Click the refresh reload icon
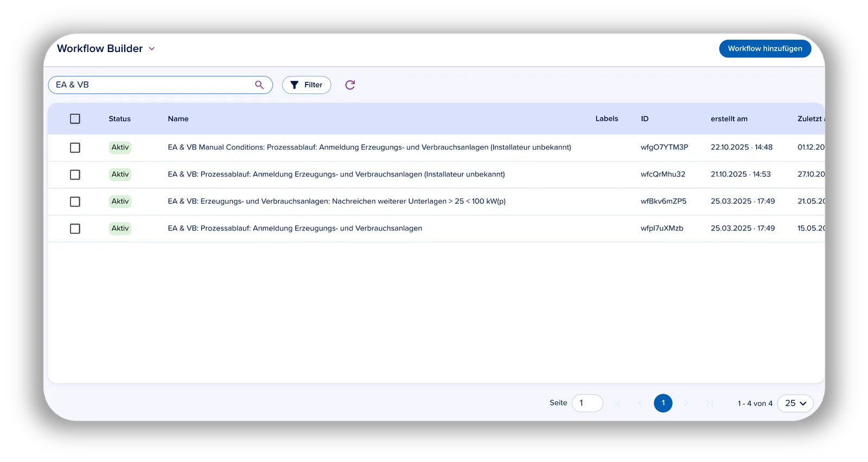The width and height of the screenshot is (868, 462). (350, 85)
